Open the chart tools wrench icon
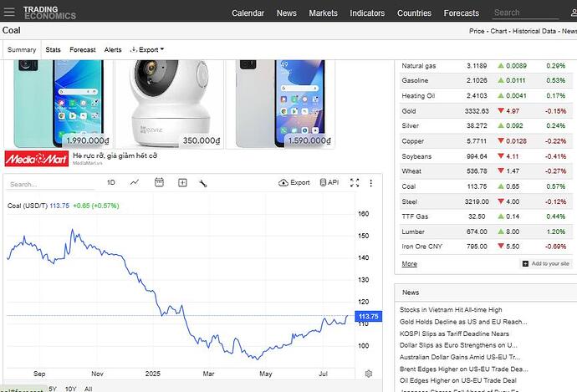577x392 pixels. coord(202,183)
